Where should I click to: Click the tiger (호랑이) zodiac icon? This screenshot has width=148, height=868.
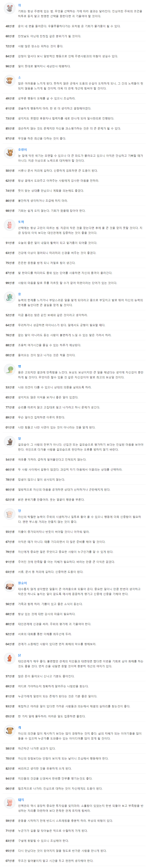pos(10,153)
